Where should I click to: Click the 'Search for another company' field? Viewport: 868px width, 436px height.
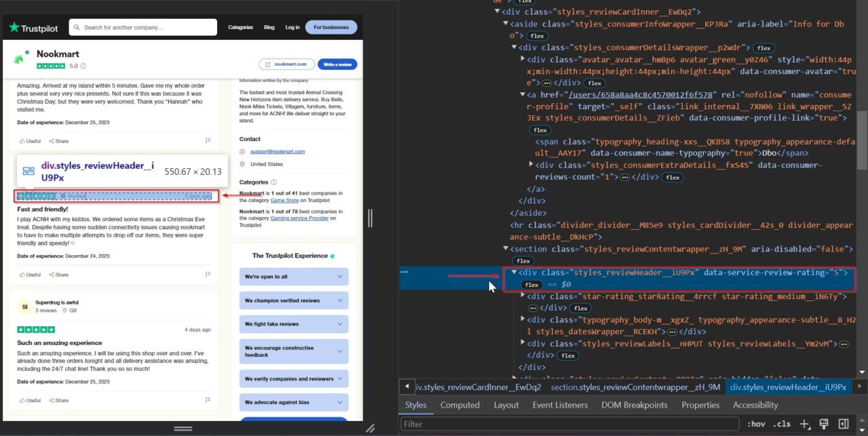pyautogui.click(x=144, y=28)
